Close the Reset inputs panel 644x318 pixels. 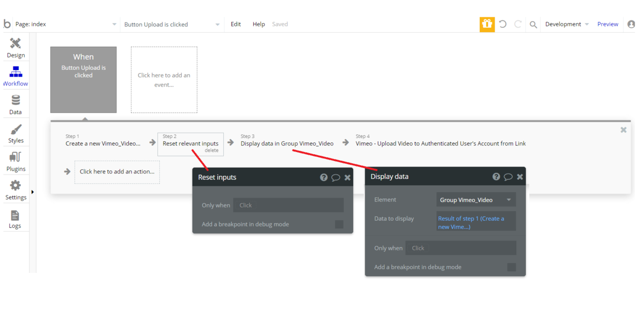(x=348, y=177)
